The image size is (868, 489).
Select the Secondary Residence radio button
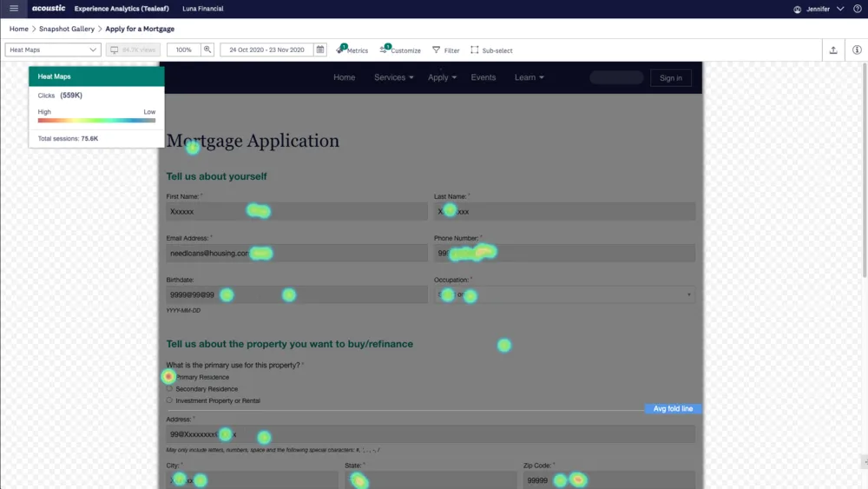pyautogui.click(x=169, y=389)
